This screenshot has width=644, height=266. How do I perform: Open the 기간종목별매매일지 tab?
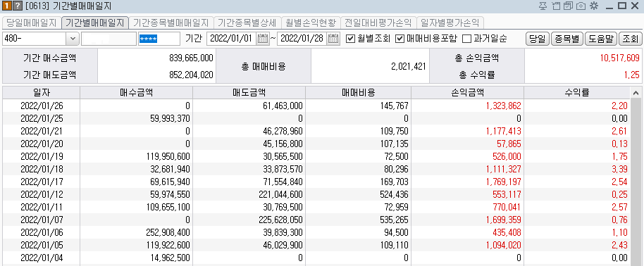click(x=171, y=23)
